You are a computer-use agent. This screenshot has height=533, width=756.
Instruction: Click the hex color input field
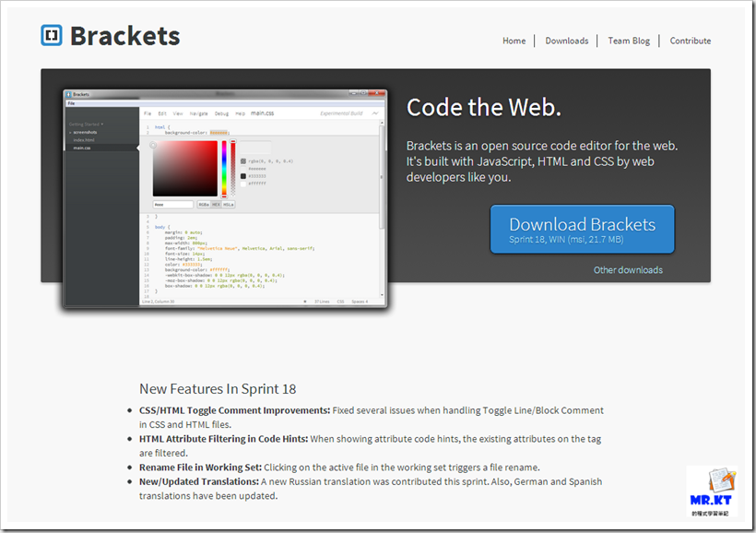[x=173, y=205]
